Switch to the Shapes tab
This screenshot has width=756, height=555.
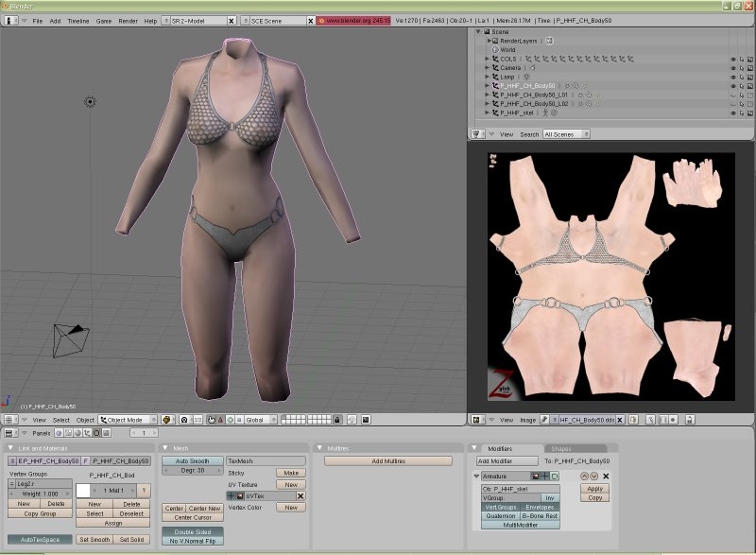[559, 448]
